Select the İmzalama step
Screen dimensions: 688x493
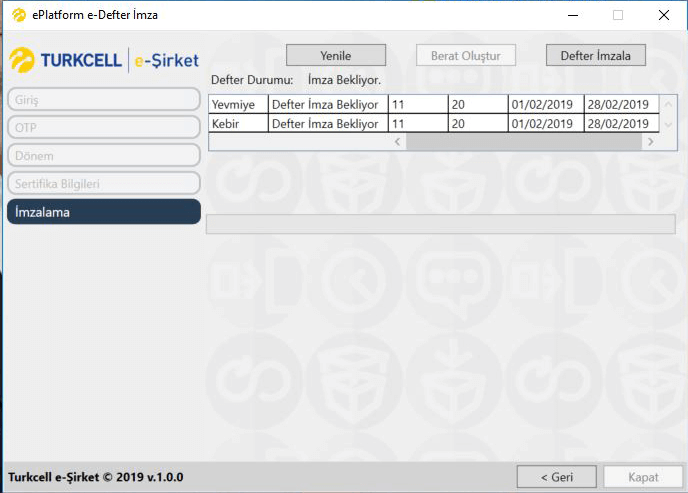click(x=104, y=212)
